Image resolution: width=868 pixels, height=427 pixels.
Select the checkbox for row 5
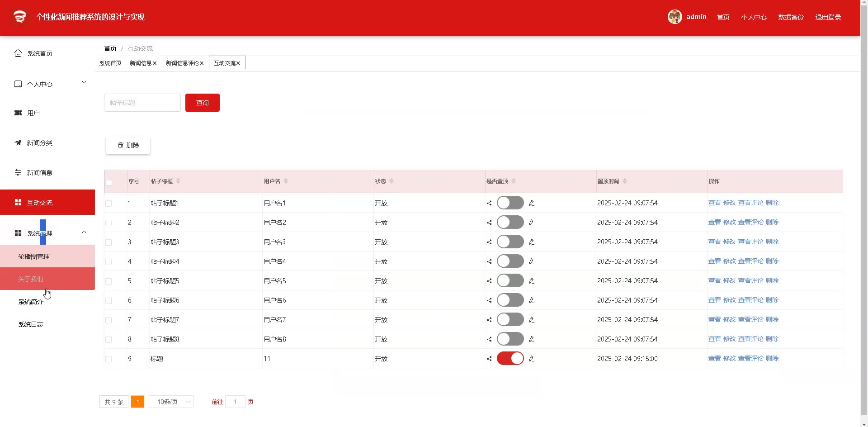coord(108,281)
